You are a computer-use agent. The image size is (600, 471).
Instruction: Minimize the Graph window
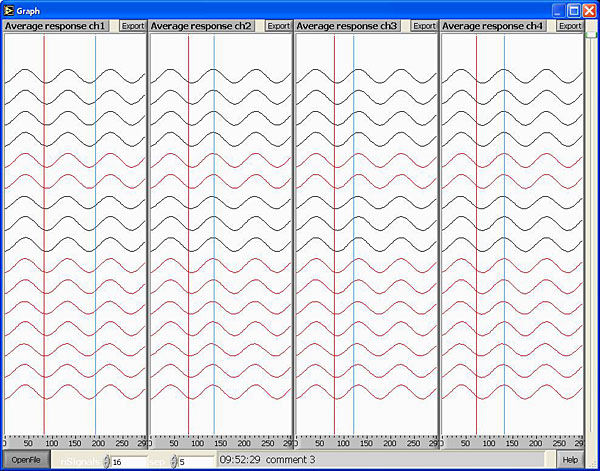click(558, 11)
